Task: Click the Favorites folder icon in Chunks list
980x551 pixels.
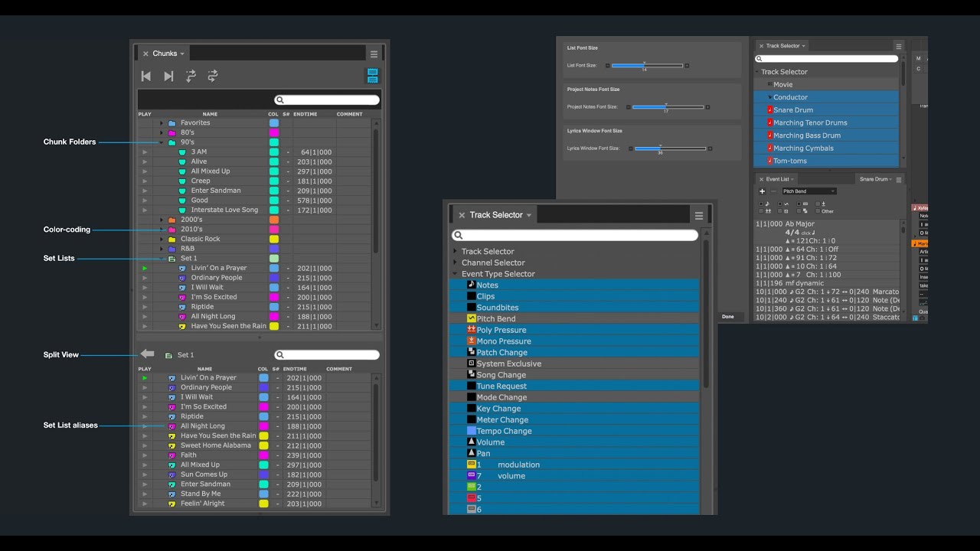Action: pos(172,123)
